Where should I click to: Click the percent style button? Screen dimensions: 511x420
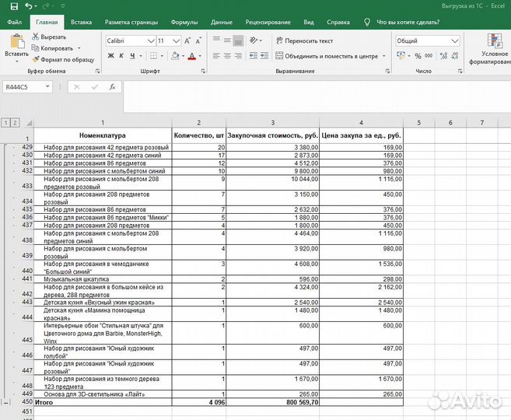(x=418, y=56)
